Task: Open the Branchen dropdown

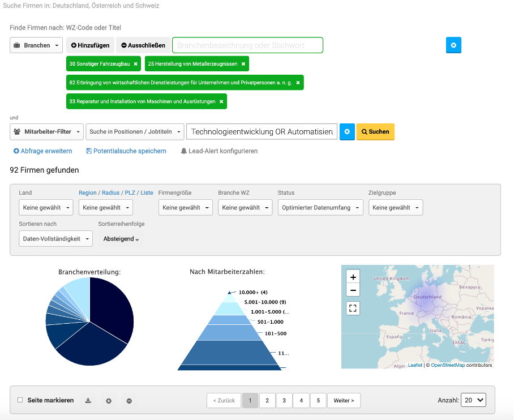Action: click(x=36, y=45)
